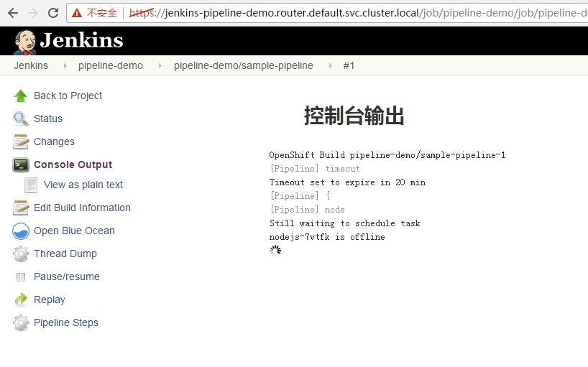Click the Thread Dump gear icon
The height and width of the screenshot is (367, 588).
point(21,254)
